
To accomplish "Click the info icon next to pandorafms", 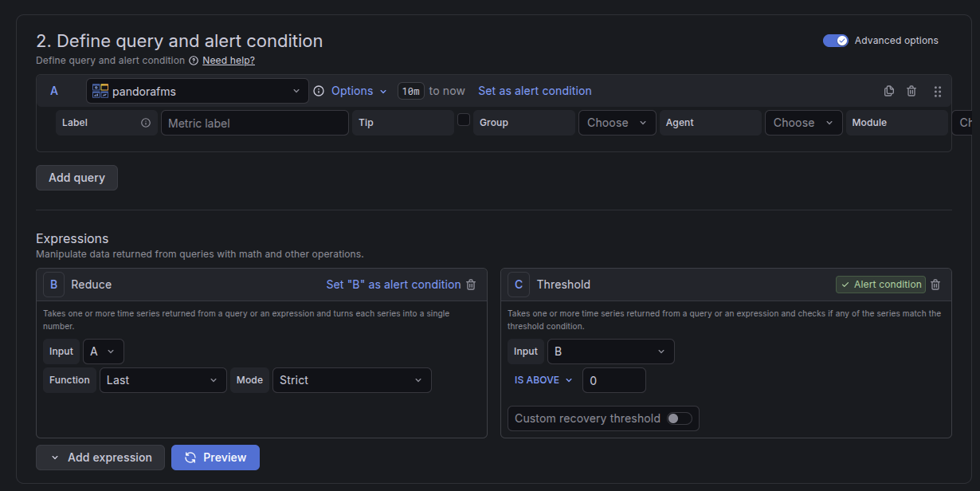I will click(x=319, y=91).
